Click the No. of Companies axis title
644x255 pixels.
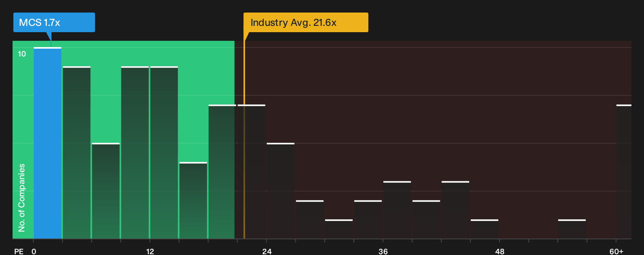point(22,198)
